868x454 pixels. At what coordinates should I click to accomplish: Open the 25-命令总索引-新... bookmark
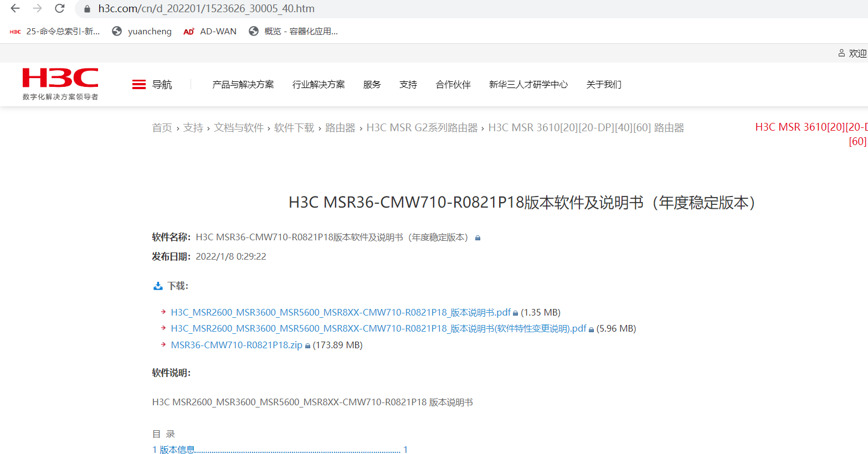coord(55,31)
